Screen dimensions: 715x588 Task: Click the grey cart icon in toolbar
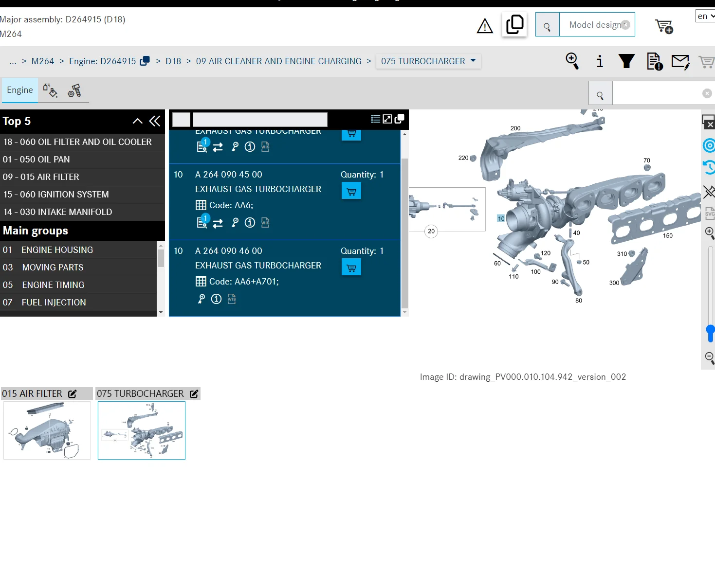coord(707,62)
